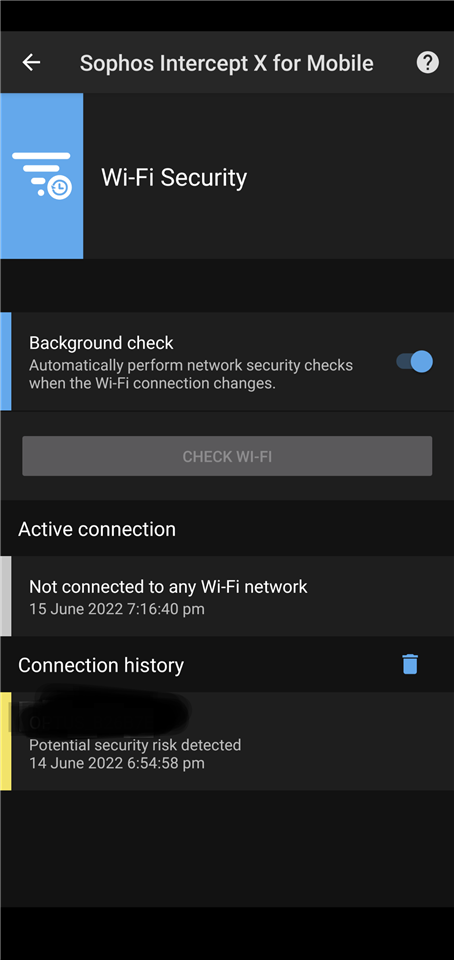Viewport: 454px width, 960px height.
Task: Tap the Connection history section header
Action: (x=101, y=665)
